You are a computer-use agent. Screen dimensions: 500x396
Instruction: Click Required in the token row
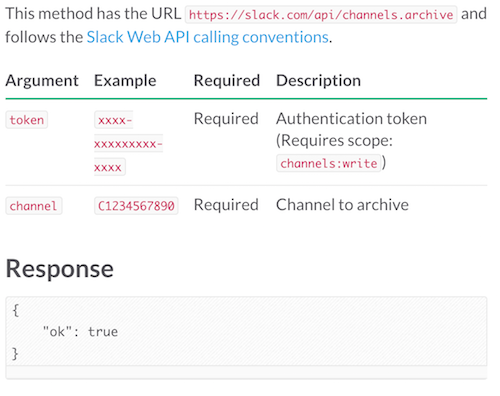226,119
